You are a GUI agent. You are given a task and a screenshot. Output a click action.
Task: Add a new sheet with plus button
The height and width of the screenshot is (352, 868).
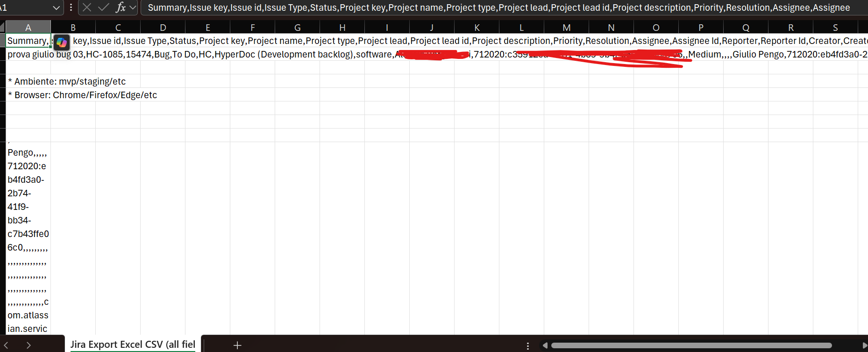coord(237,345)
